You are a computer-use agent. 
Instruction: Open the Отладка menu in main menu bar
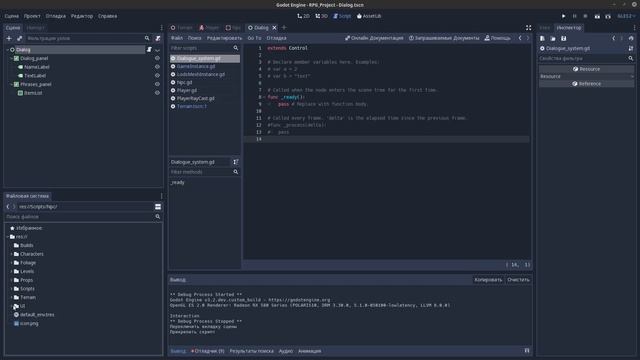click(x=56, y=16)
